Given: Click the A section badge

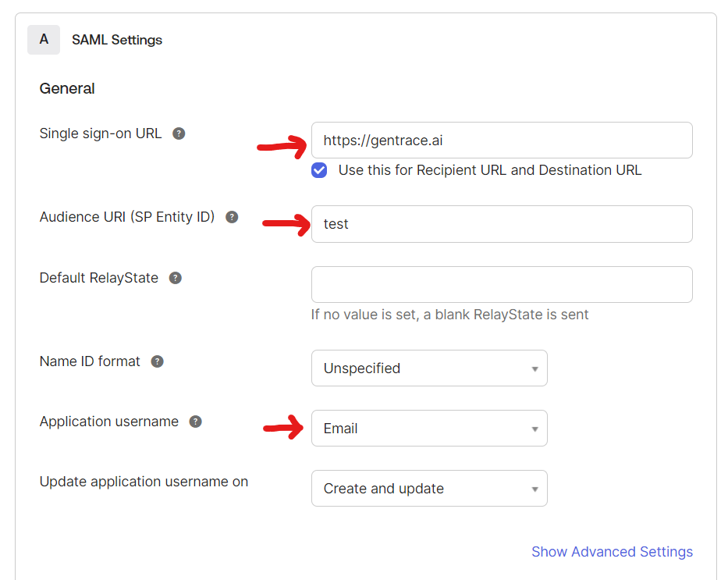Looking at the screenshot, I should (43, 39).
